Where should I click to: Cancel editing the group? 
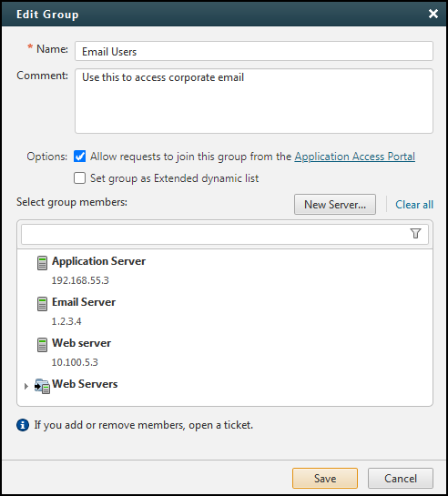point(401,479)
